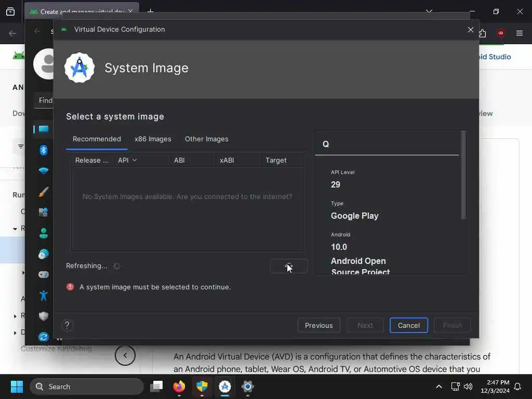Switch to the Recommended tab
Screen dimensions: 532x399
click(x=97, y=139)
